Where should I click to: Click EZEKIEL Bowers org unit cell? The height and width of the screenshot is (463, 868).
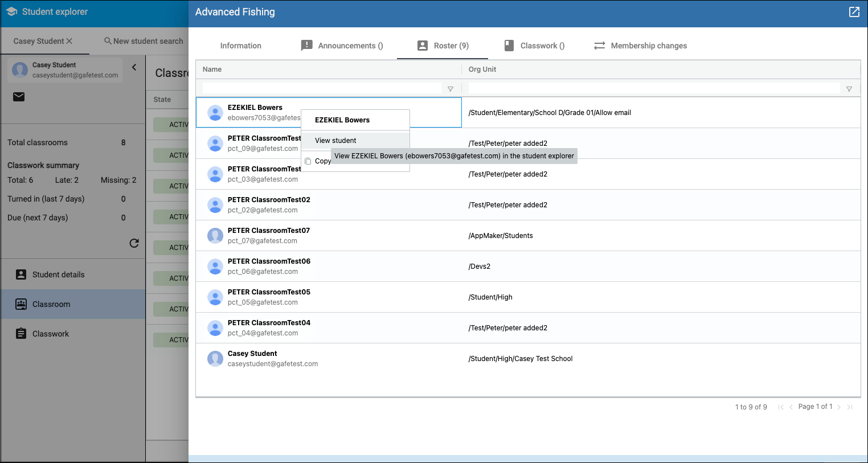pos(550,113)
